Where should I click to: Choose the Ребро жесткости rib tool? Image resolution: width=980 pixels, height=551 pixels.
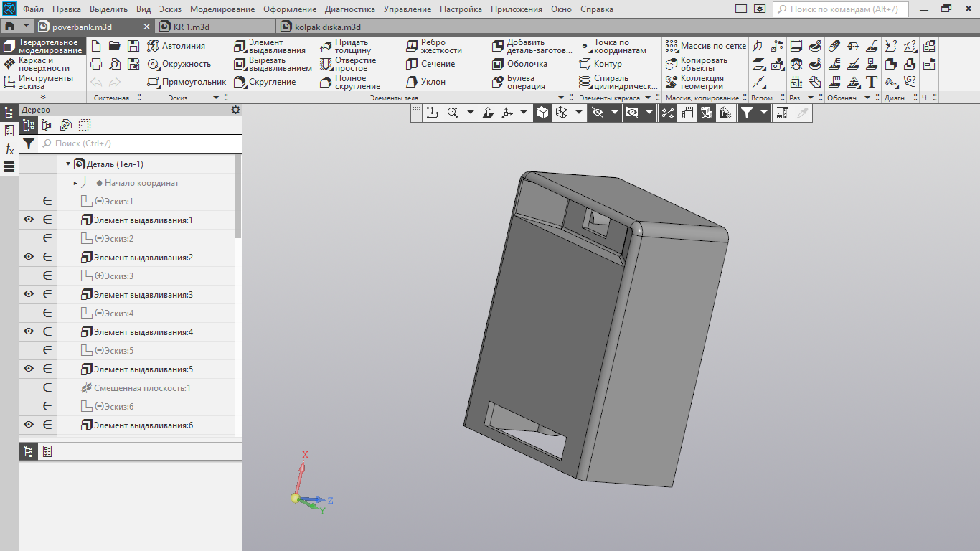434,46
